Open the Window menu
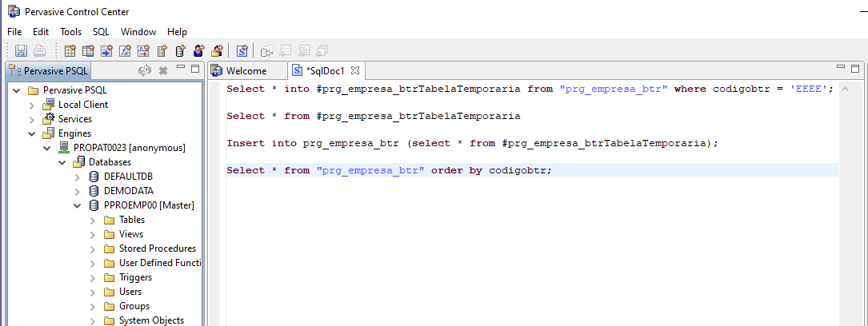Viewport: 868px width, 326px height. coord(138,32)
